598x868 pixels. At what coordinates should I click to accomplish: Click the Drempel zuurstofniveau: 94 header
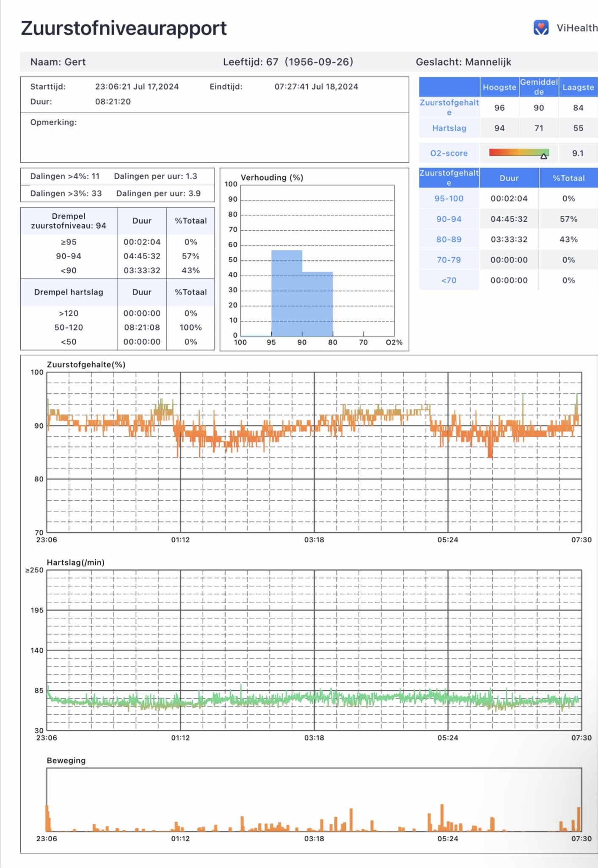(x=69, y=221)
